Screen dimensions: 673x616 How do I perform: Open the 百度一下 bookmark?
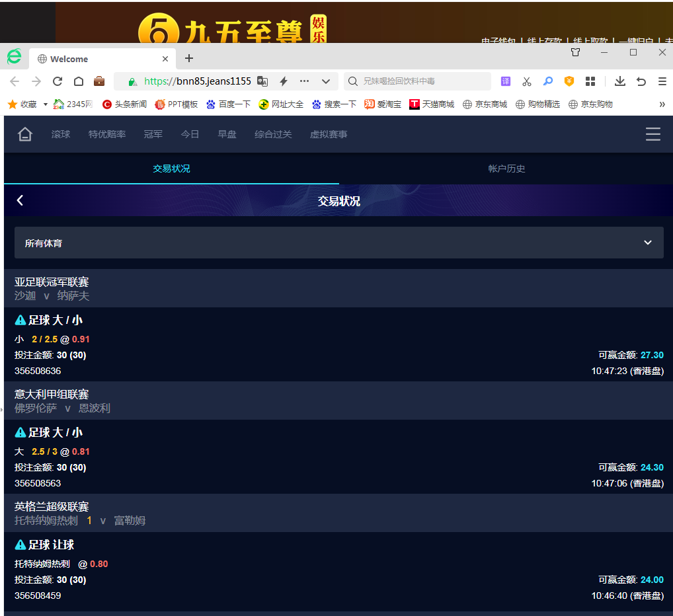click(228, 104)
